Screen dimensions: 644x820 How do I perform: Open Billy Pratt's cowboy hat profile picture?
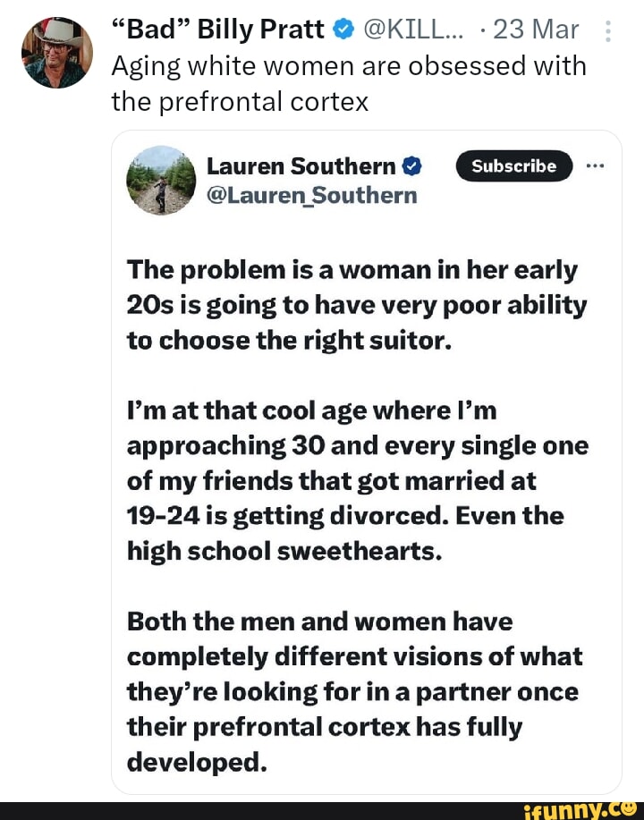pyautogui.click(x=57, y=52)
